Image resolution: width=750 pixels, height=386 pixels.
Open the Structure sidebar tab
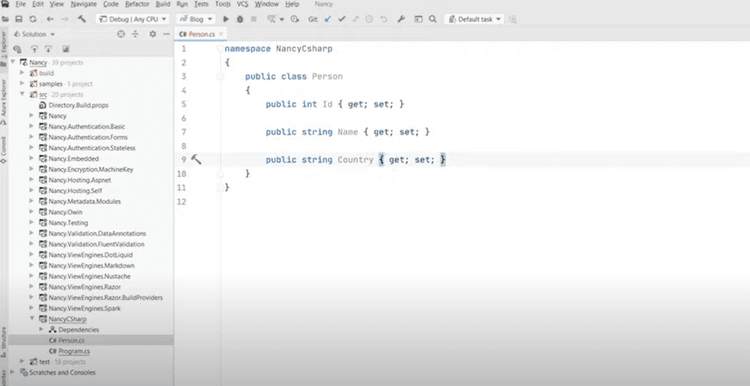tap(4, 342)
